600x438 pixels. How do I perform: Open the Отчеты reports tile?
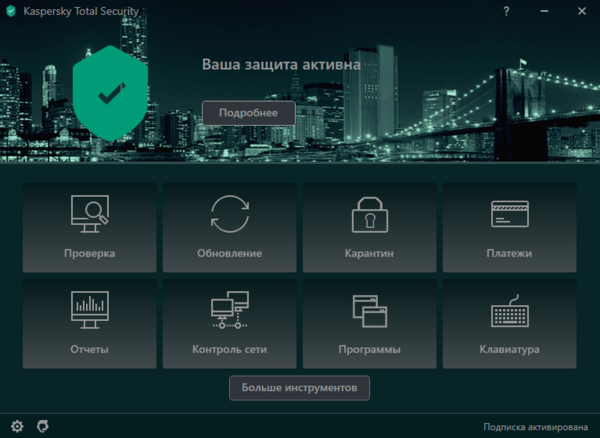point(90,324)
